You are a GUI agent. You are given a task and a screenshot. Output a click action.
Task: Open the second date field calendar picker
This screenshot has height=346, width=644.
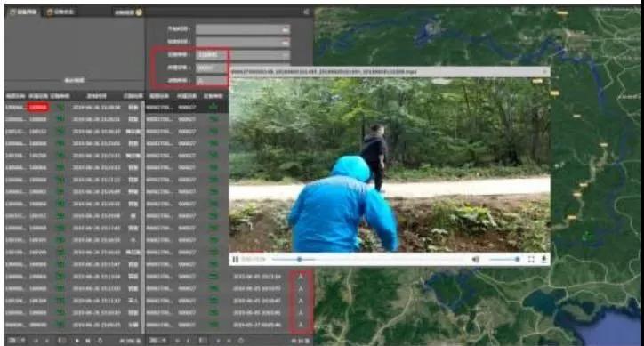tap(285, 42)
